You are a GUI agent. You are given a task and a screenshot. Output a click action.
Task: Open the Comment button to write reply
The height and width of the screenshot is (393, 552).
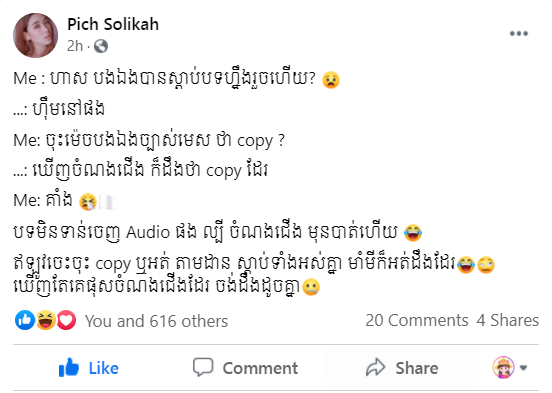pos(245,368)
